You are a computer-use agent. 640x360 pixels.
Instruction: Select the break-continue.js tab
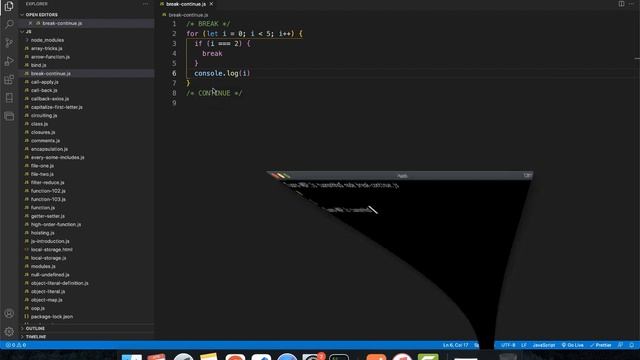[x=186, y=4]
